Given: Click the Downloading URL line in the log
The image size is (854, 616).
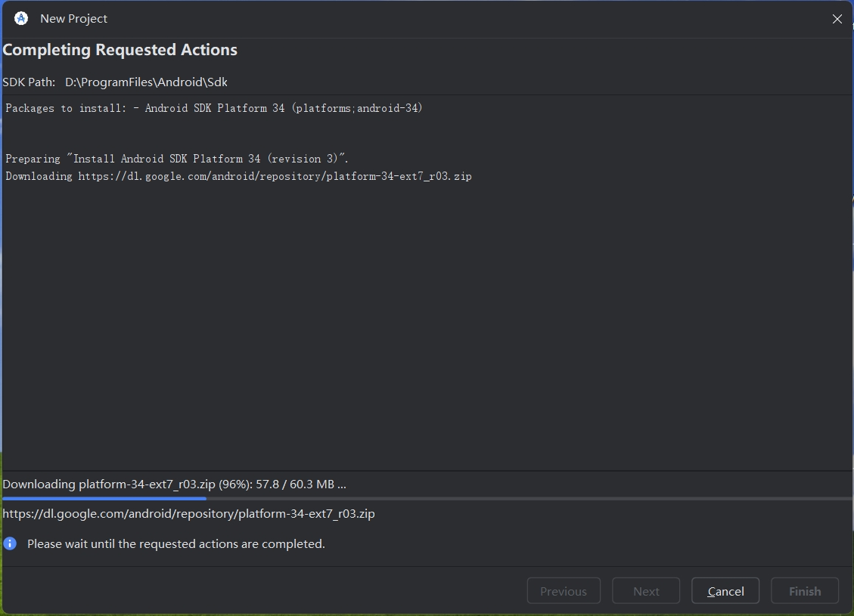Looking at the screenshot, I should 238,176.
